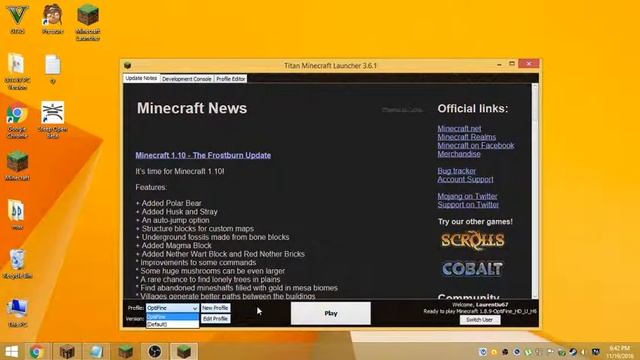This screenshot has width=640, height=360.
Task: Open the Support on Twitter link
Action: click(468, 205)
